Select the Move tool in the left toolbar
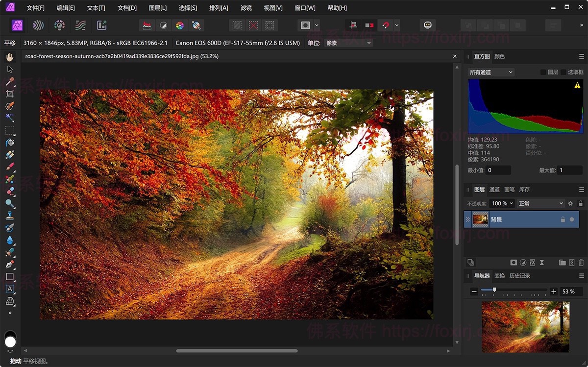 pyautogui.click(x=10, y=69)
